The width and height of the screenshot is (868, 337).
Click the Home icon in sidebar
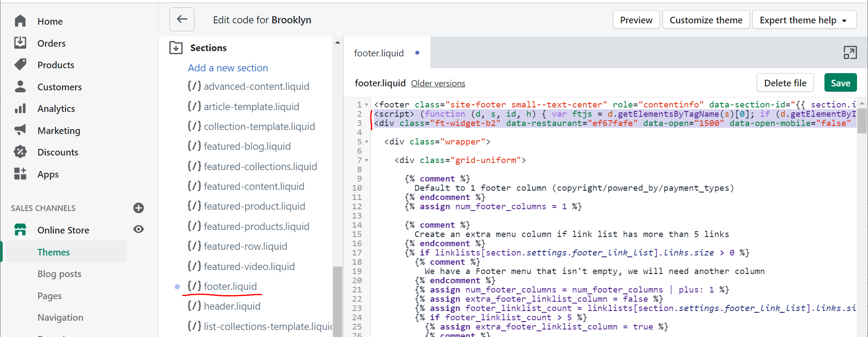(x=20, y=21)
